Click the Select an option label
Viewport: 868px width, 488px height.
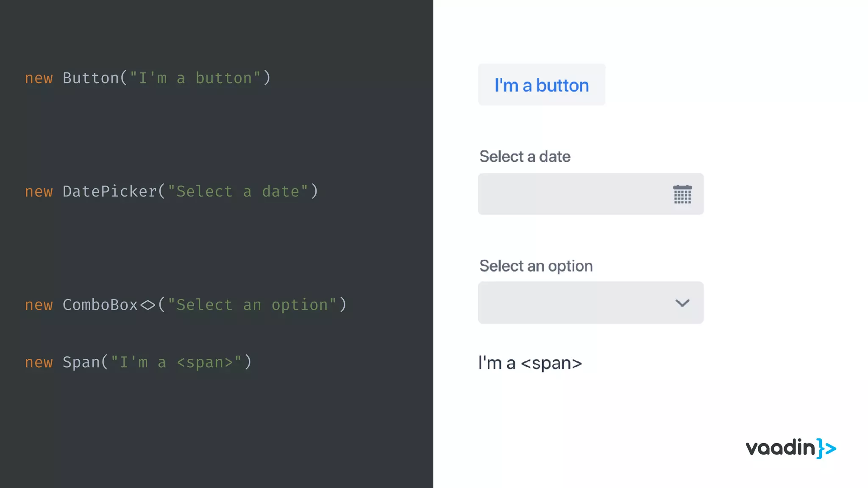pos(536,266)
